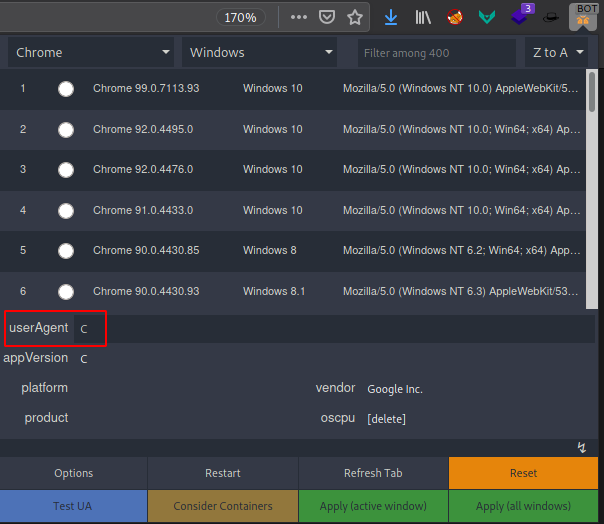Save page to Pocket icon
Screen dimensions: 604x524
pyautogui.click(x=327, y=17)
